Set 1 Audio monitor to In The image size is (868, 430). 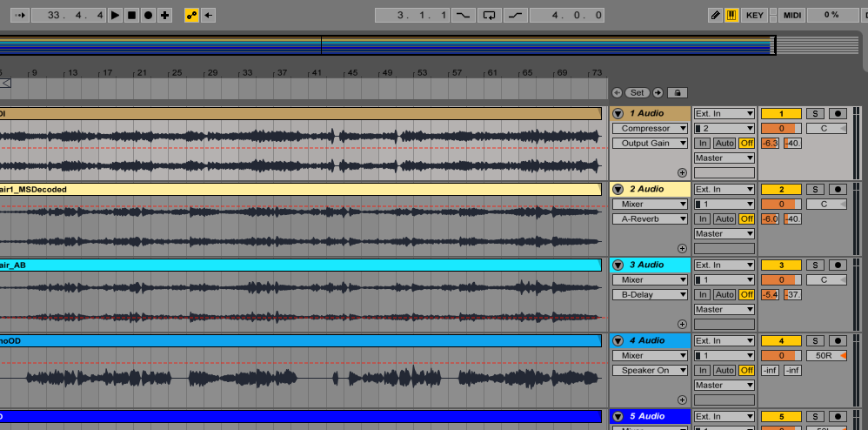[x=703, y=144]
